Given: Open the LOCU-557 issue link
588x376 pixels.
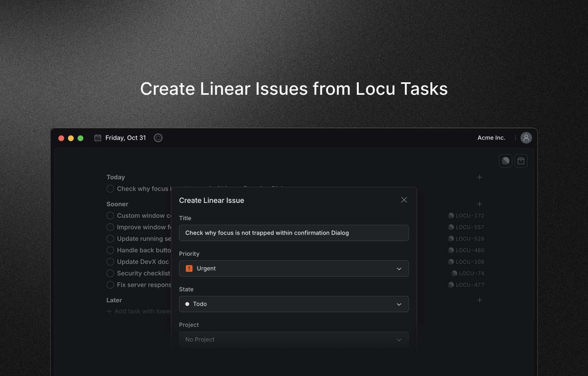Looking at the screenshot, I should [x=469, y=227].
